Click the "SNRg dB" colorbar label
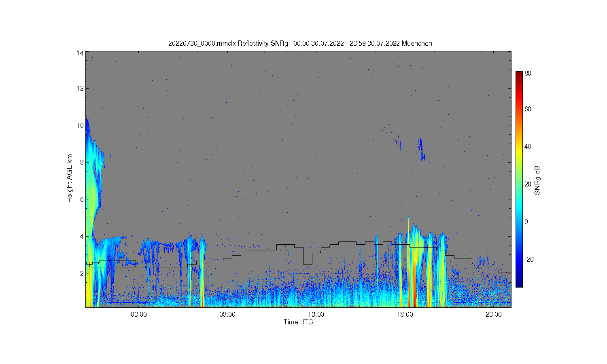This screenshot has width=607, height=364. pos(537,180)
